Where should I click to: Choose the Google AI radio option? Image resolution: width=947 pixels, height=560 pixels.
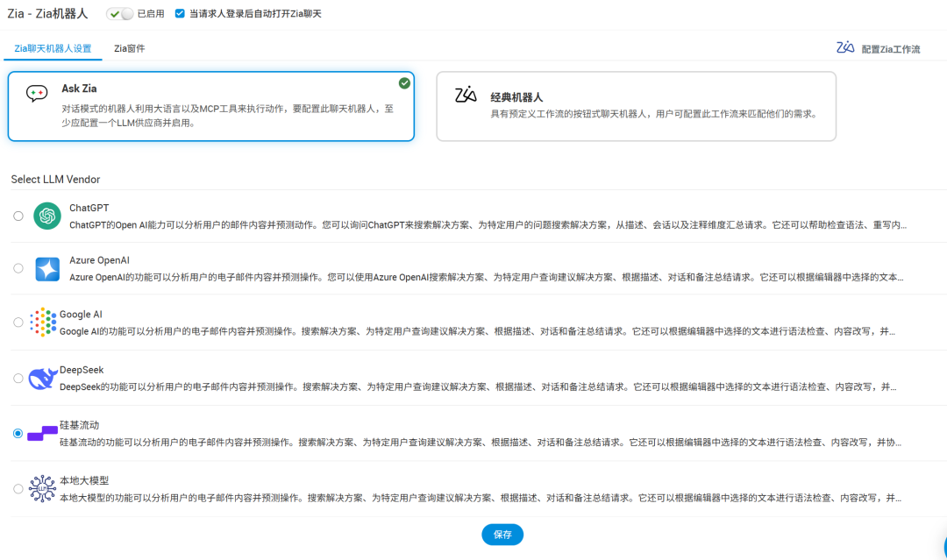point(18,323)
